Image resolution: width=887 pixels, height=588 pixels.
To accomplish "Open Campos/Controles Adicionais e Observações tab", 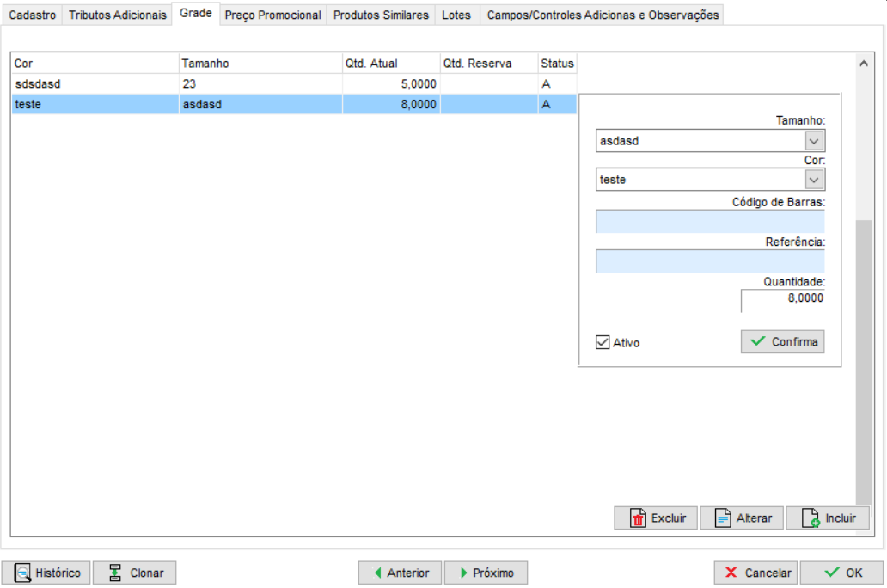I will tap(603, 15).
